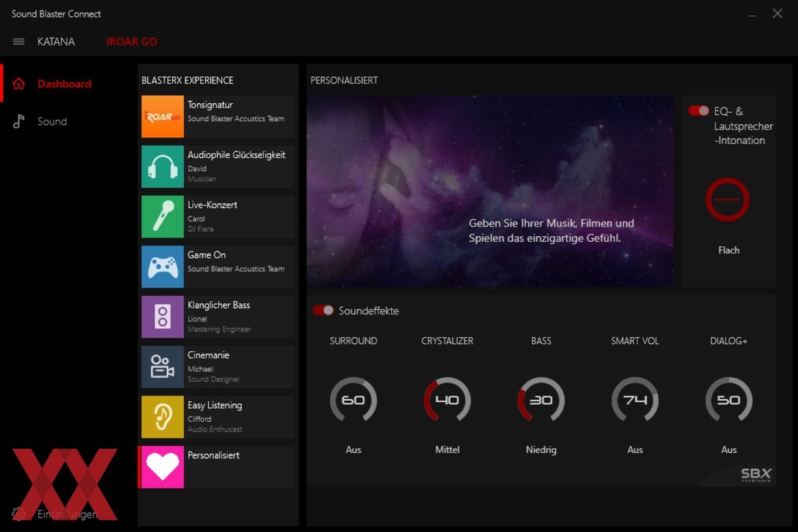The width and height of the screenshot is (798, 532).
Task: Click the SURROUND heading
Action: pos(353,341)
